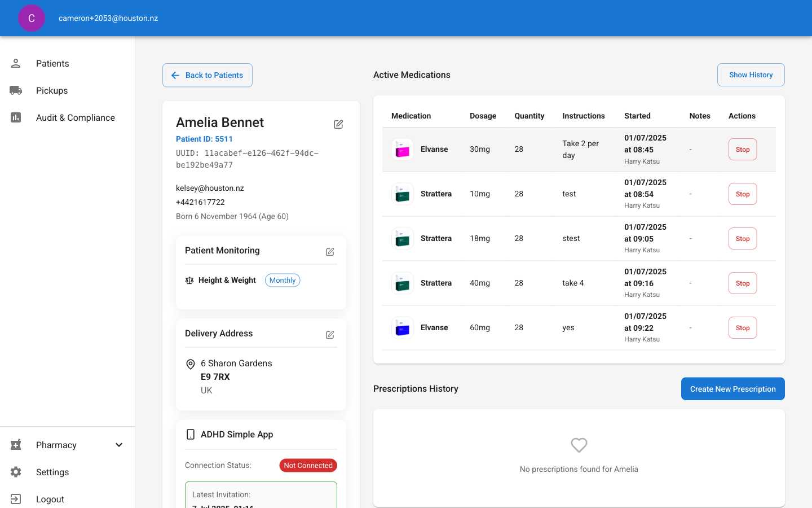812x508 pixels.
Task: Edit the Delivery Address section
Action: pyautogui.click(x=330, y=335)
